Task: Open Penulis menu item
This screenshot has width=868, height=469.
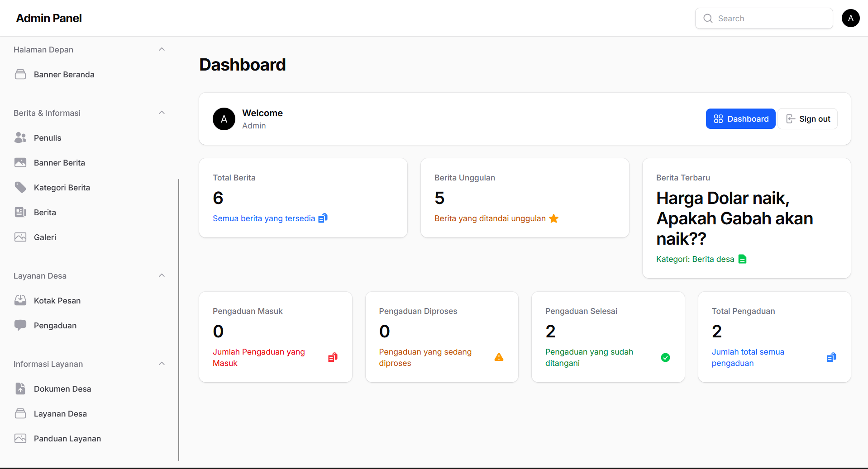Action: pos(89,138)
